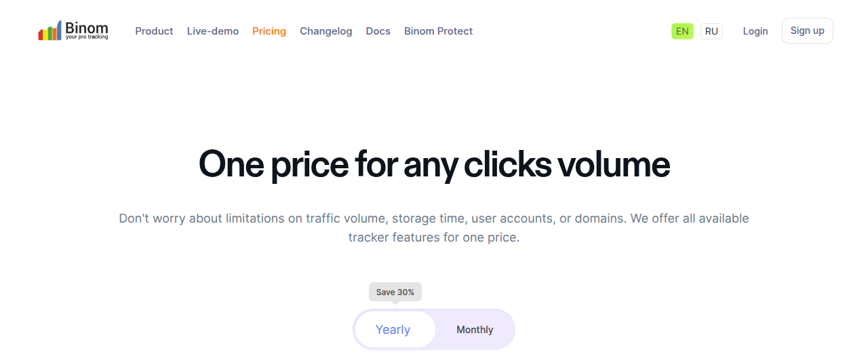
Task: Click the 'One price for any clicks volume' headline
Action: click(x=434, y=164)
